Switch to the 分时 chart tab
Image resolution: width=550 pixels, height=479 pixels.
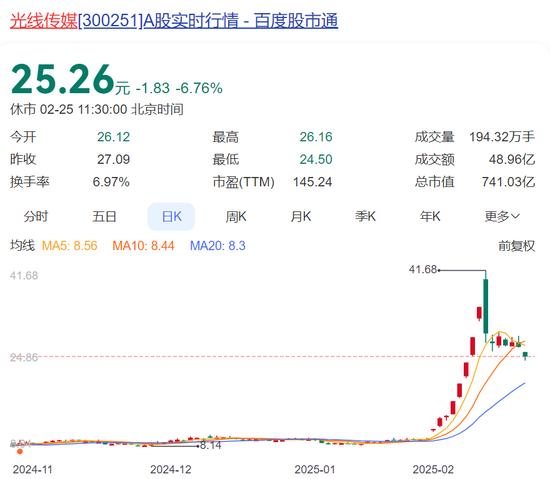pos(35,216)
